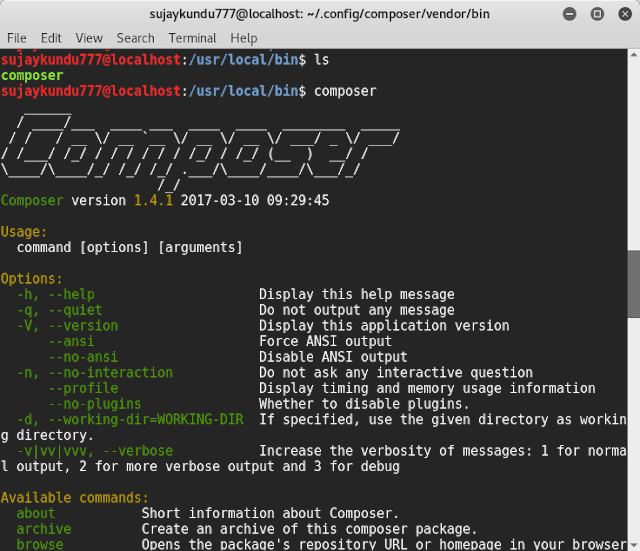This screenshot has width=640, height=551.
Task: Click '-n, --no-interaction' option
Action: 95,373
